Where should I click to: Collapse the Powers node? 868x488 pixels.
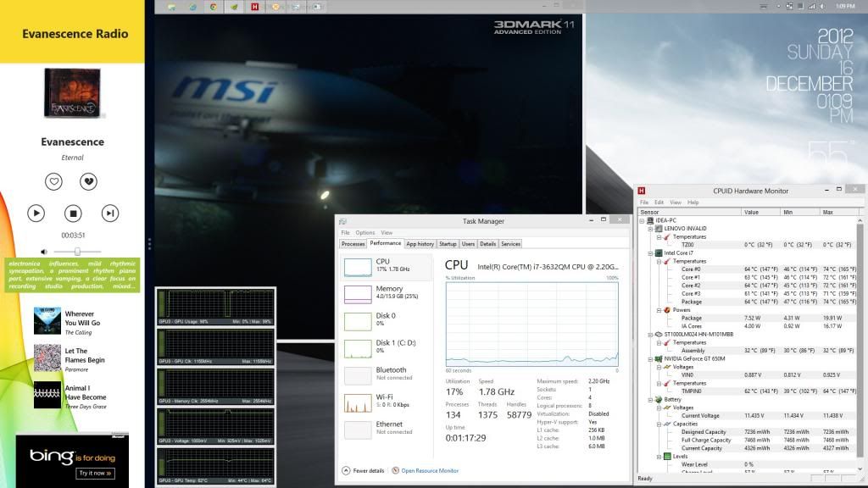coord(659,310)
